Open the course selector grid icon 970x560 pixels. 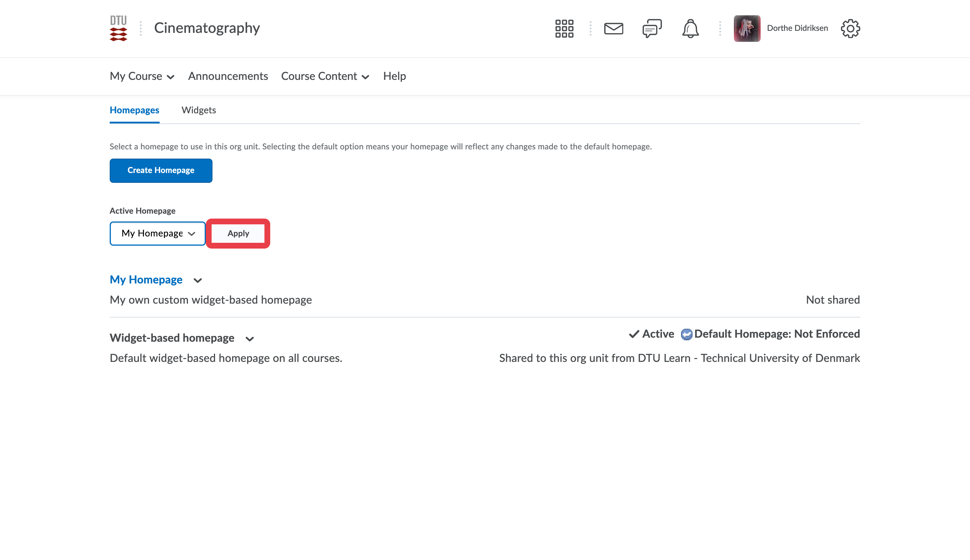pos(564,29)
